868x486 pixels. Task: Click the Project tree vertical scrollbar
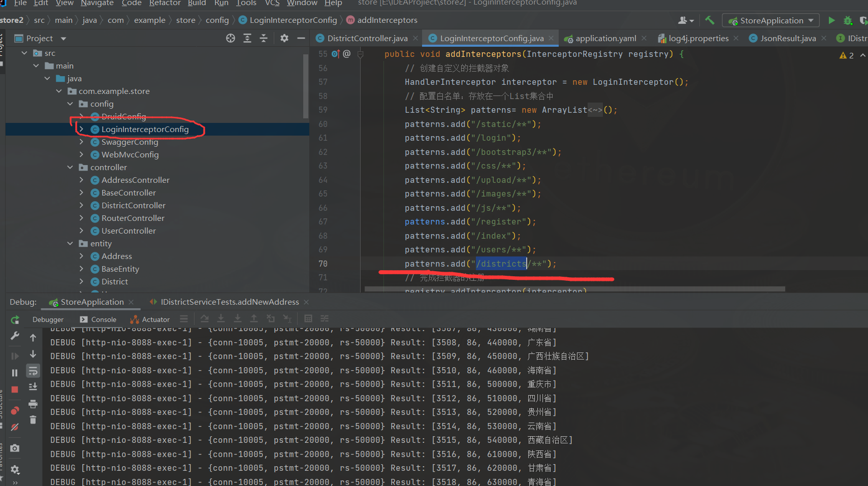tap(306, 85)
